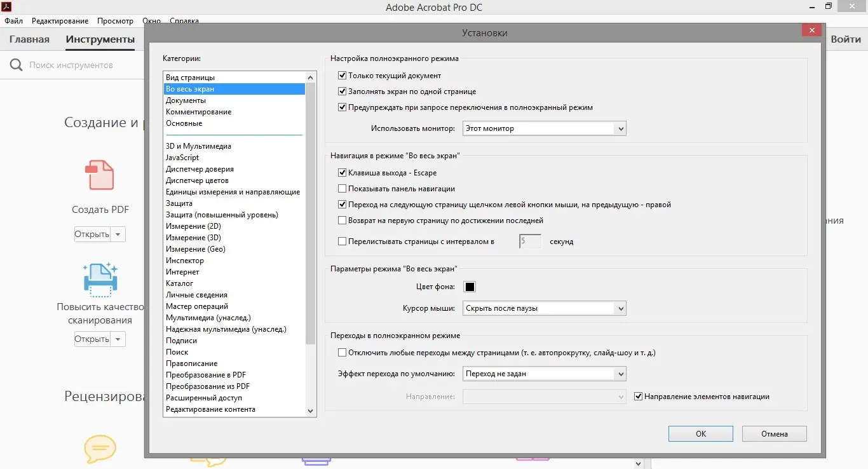The width and height of the screenshot is (868, 469).
Task: Click the seconds interval field showing 5
Action: pyautogui.click(x=530, y=241)
